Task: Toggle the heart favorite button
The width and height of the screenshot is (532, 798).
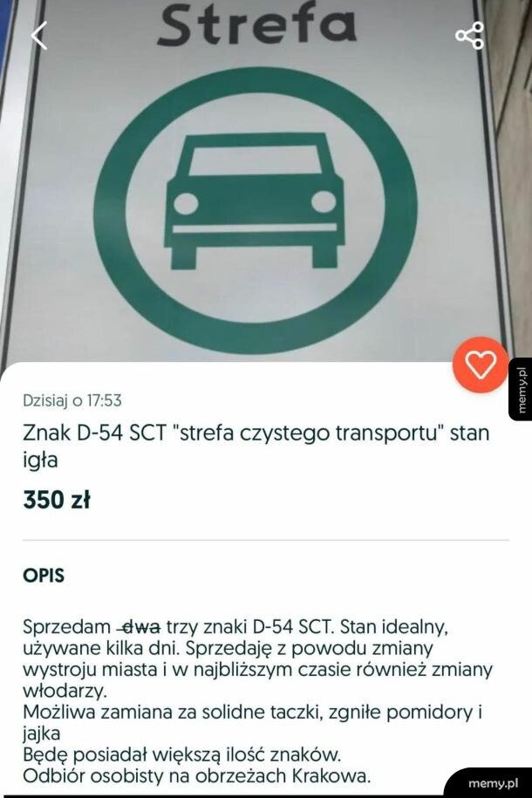Action: coord(480,365)
